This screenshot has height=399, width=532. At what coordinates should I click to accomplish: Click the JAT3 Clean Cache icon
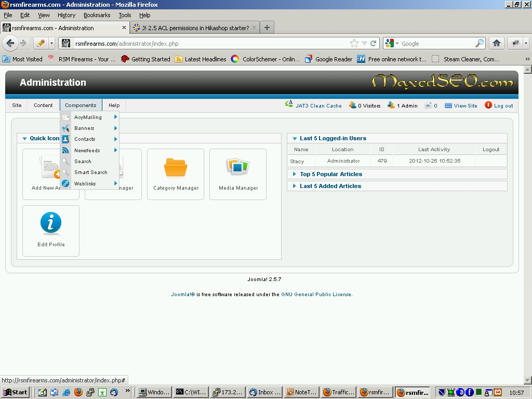pos(289,104)
